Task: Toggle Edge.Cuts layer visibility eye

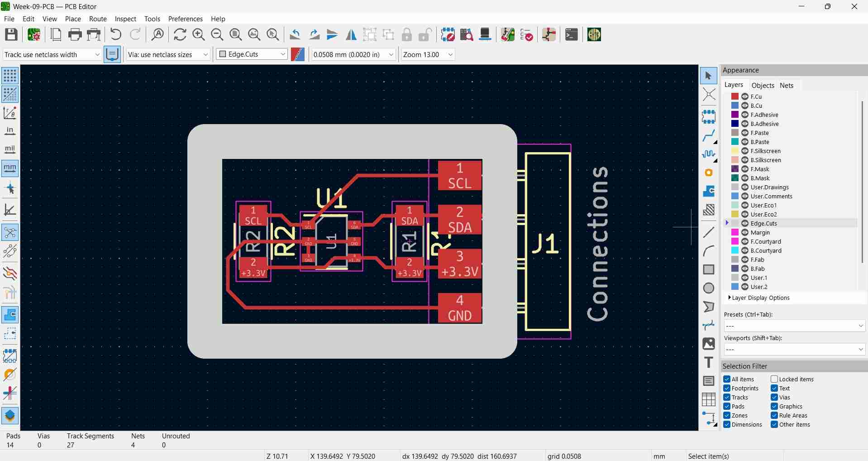Action: [745, 223]
